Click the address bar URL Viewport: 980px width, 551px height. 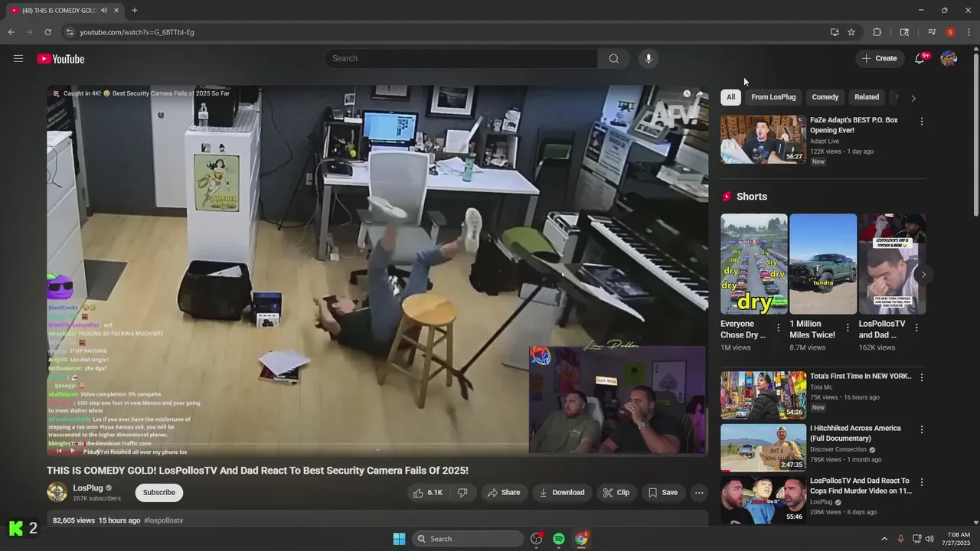click(x=137, y=32)
